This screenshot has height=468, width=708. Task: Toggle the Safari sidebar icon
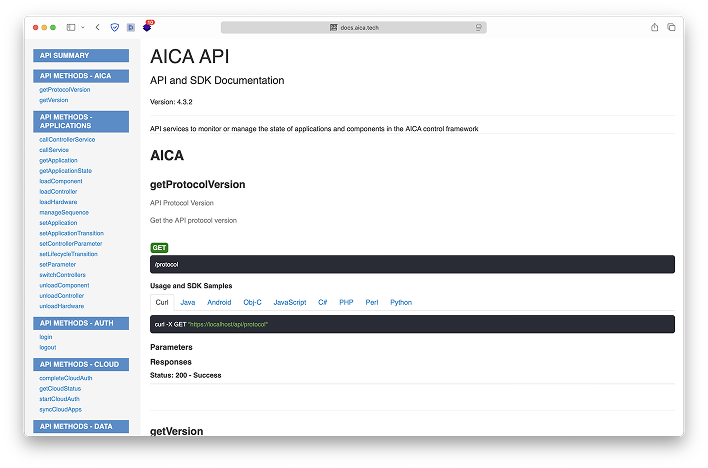71,28
